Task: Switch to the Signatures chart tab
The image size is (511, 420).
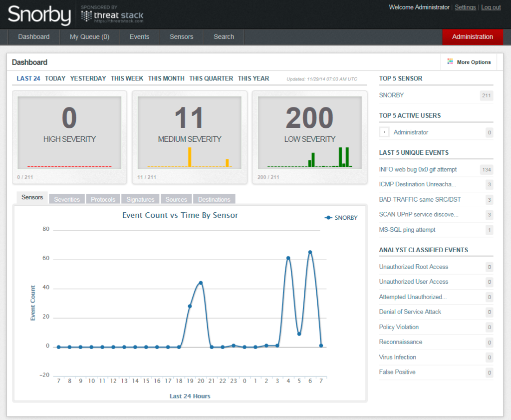Action: pyautogui.click(x=140, y=199)
